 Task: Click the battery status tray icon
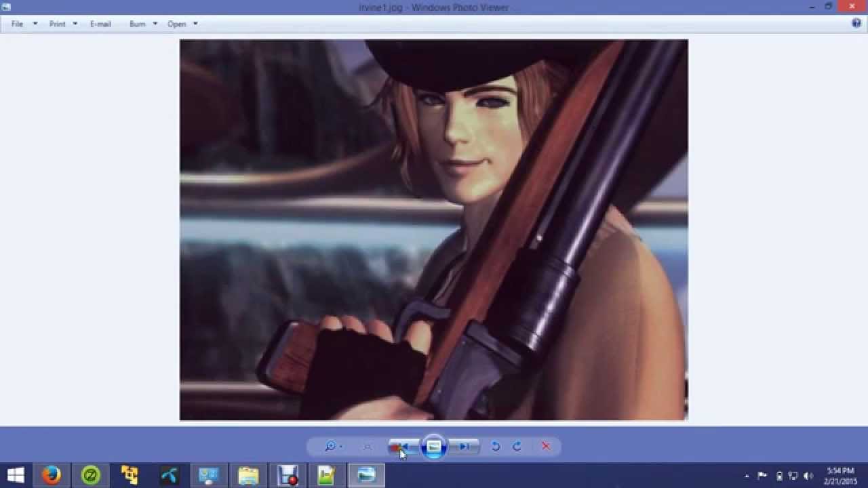click(x=778, y=476)
